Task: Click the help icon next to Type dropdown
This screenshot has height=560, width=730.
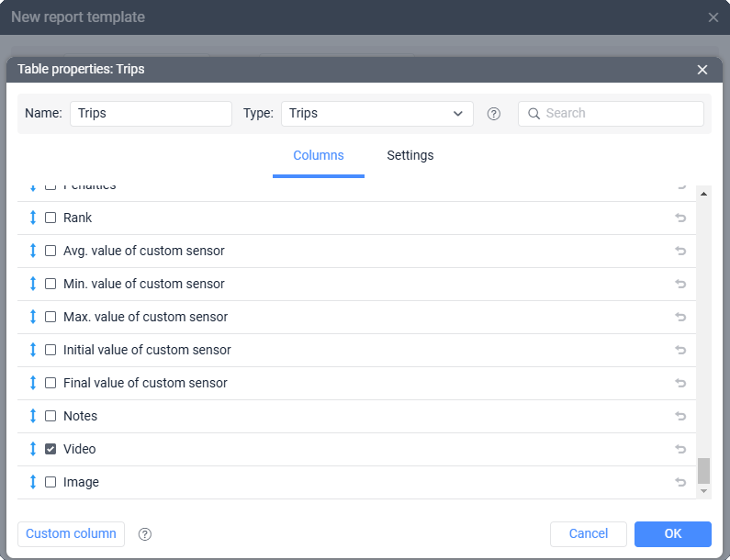Action: 494,114
